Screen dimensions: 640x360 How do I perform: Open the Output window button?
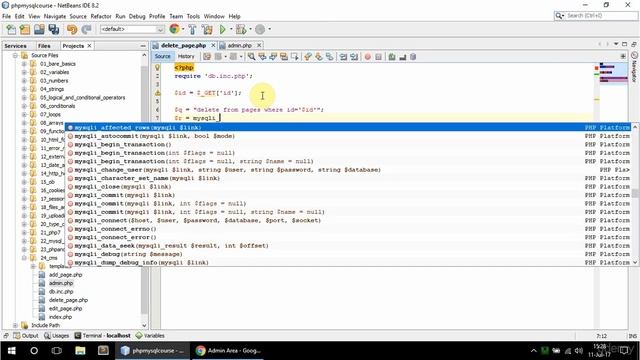tap(26, 336)
